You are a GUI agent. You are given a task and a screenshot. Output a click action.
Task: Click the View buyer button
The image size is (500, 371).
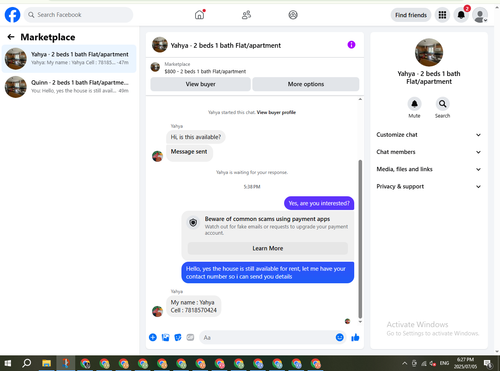pyautogui.click(x=200, y=84)
